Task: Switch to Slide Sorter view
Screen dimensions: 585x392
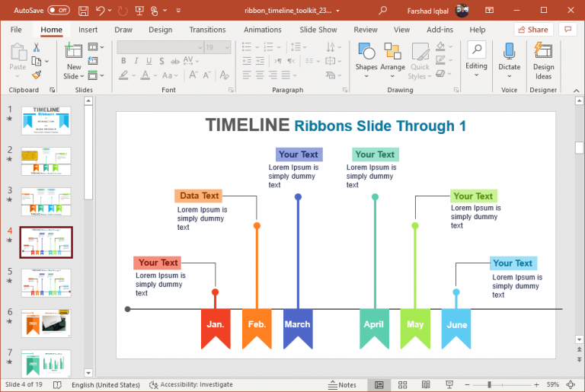Action: [x=402, y=384]
